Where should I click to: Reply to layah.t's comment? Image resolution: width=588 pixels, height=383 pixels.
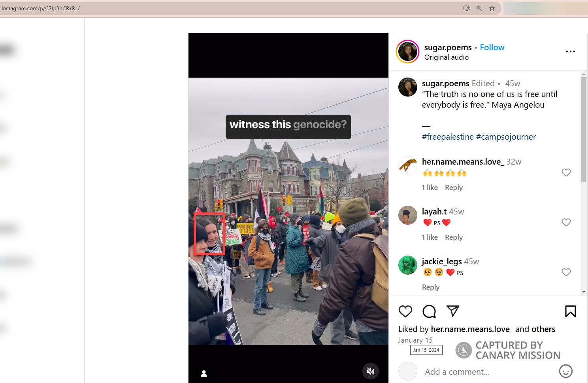(x=454, y=237)
